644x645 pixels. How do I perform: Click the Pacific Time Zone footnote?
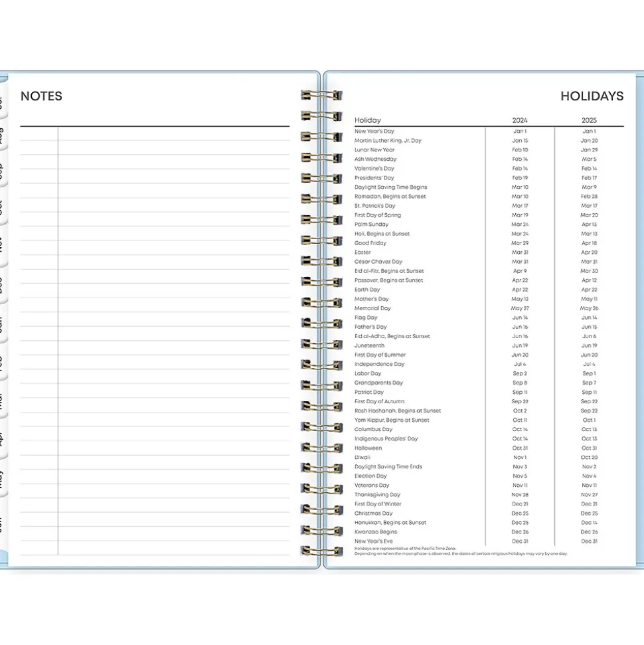click(405, 549)
